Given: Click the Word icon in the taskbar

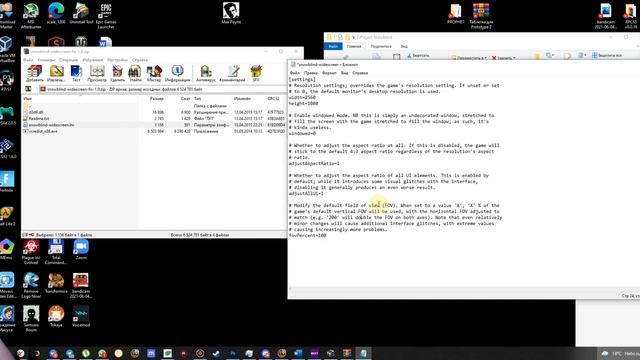Looking at the screenshot, I should point(298,353).
